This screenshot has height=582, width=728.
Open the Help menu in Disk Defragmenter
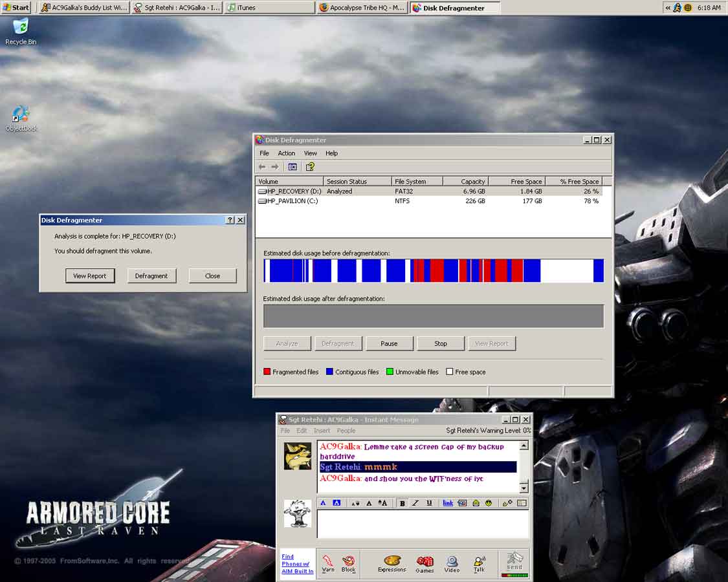point(331,153)
